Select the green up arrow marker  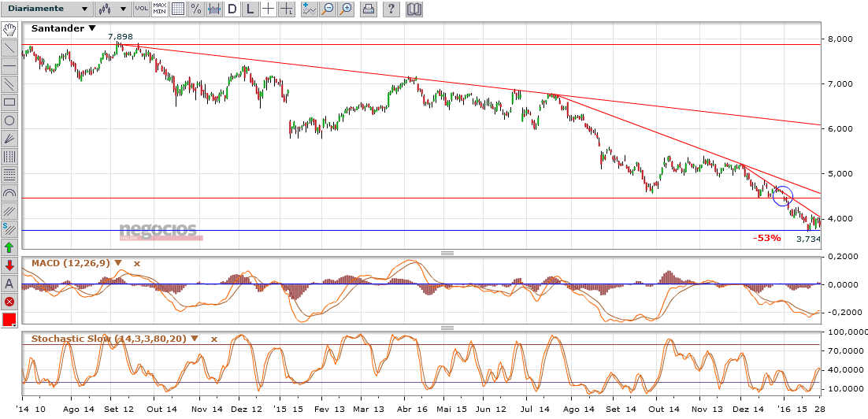click(9, 247)
